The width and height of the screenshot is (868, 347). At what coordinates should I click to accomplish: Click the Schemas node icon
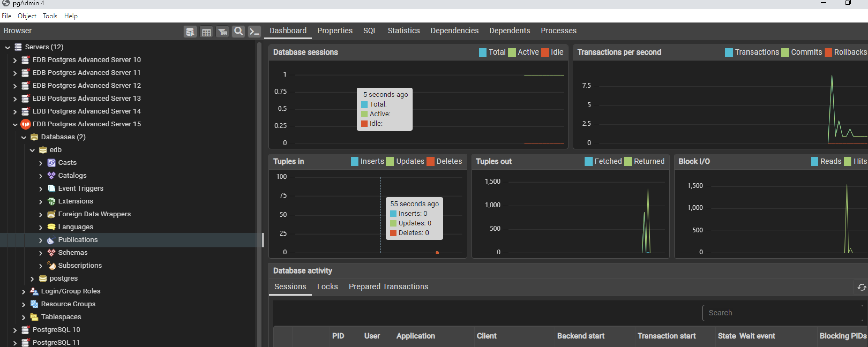point(51,253)
